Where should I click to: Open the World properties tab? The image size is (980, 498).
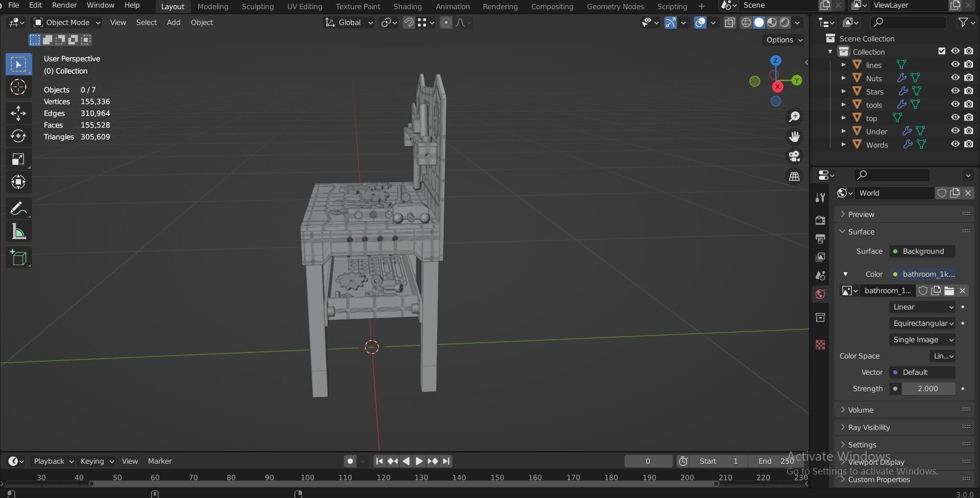tap(820, 294)
